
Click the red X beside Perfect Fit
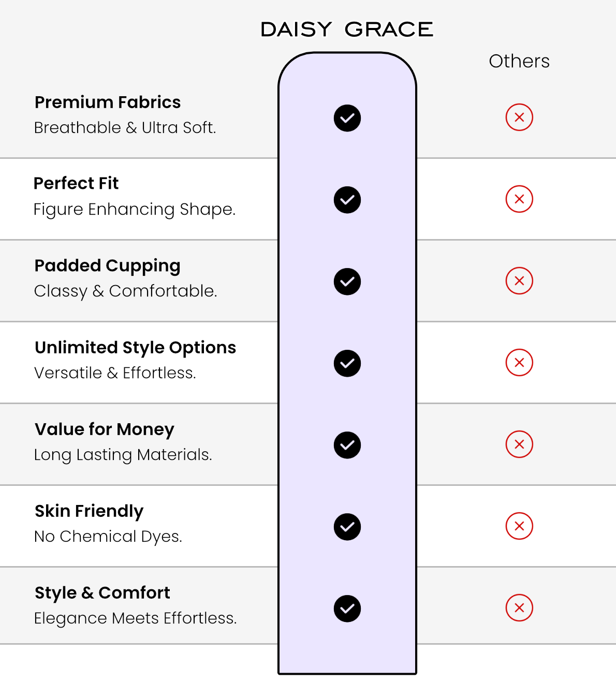click(519, 199)
